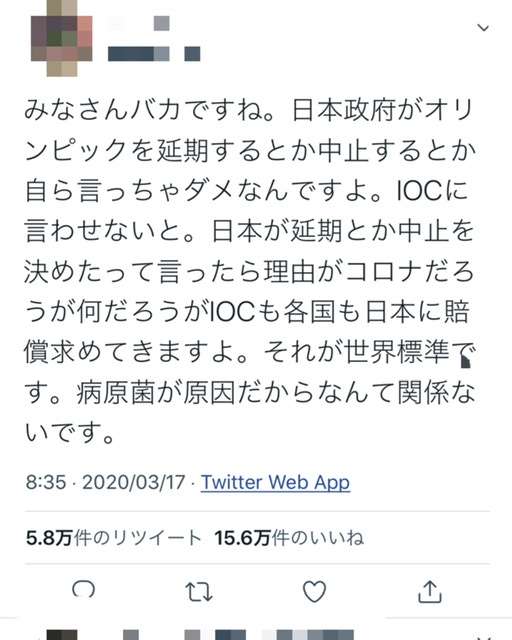
Task: Open the tweet author's pixelated profile avatar
Action: 62,38
